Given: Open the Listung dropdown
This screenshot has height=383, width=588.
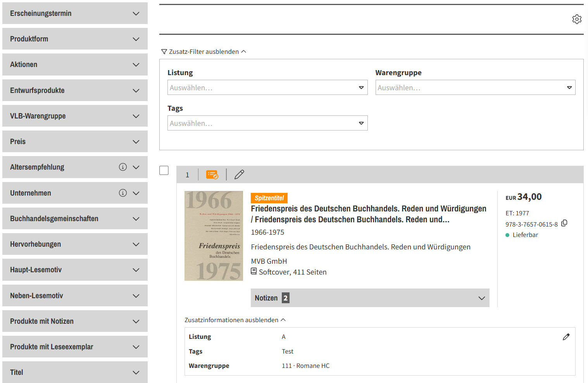Looking at the screenshot, I should (267, 88).
